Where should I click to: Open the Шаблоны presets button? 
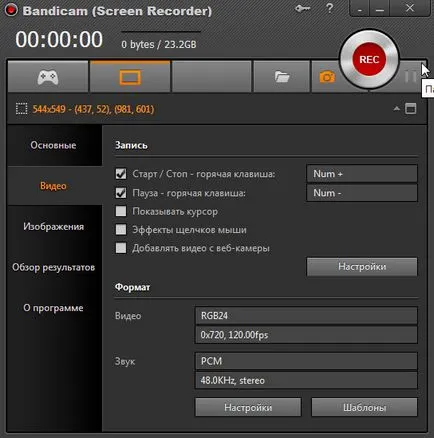click(x=364, y=407)
